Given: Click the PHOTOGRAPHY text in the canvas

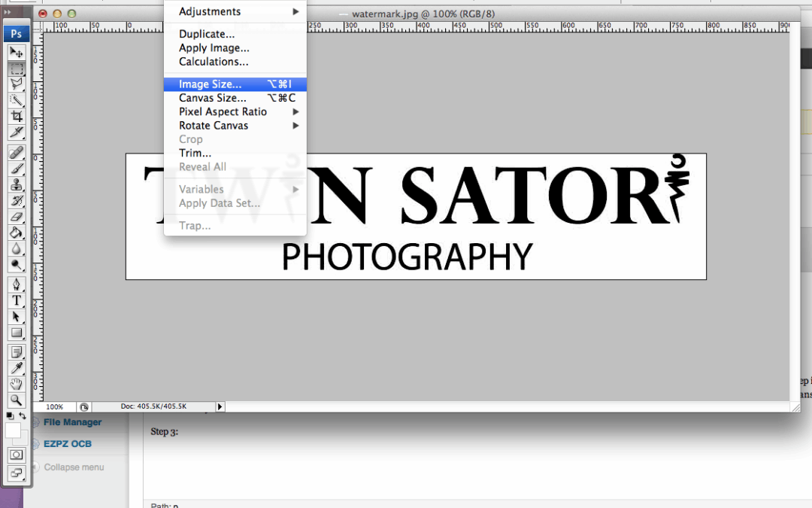Looking at the screenshot, I should (x=407, y=257).
